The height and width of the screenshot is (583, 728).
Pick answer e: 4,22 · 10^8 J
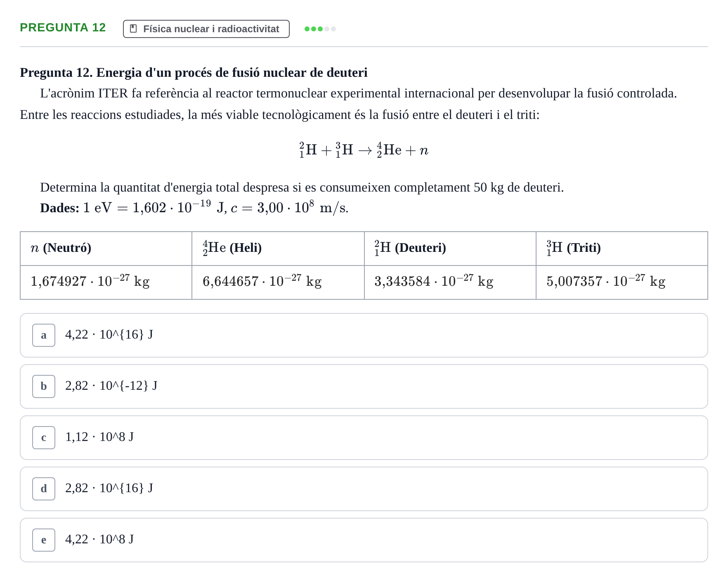coord(364,540)
